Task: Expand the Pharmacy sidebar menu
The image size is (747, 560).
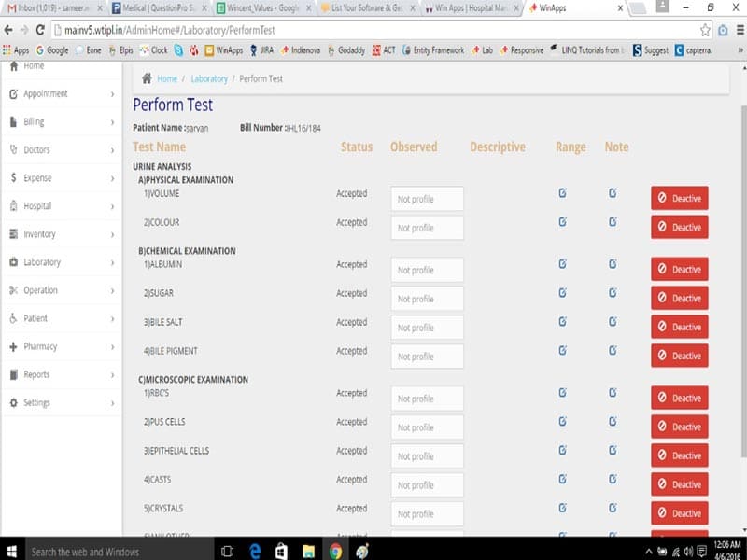Action: 63,346
